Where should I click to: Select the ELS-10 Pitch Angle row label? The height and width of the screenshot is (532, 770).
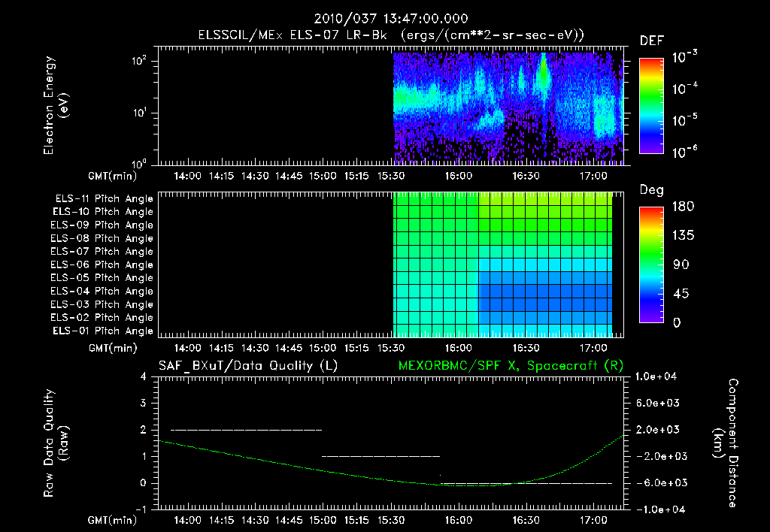tap(103, 212)
